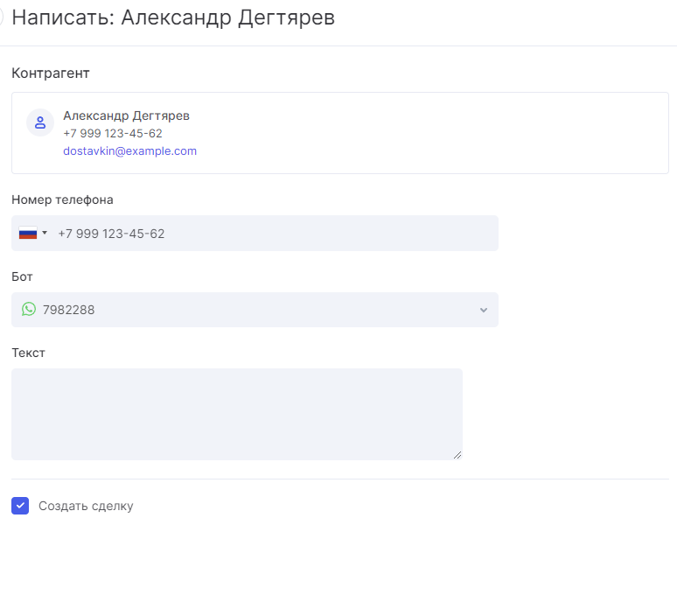Image resolution: width=677 pixels, height=616 pixels.
Task: Grab the text area resize handle
Action: coord(457,454)
